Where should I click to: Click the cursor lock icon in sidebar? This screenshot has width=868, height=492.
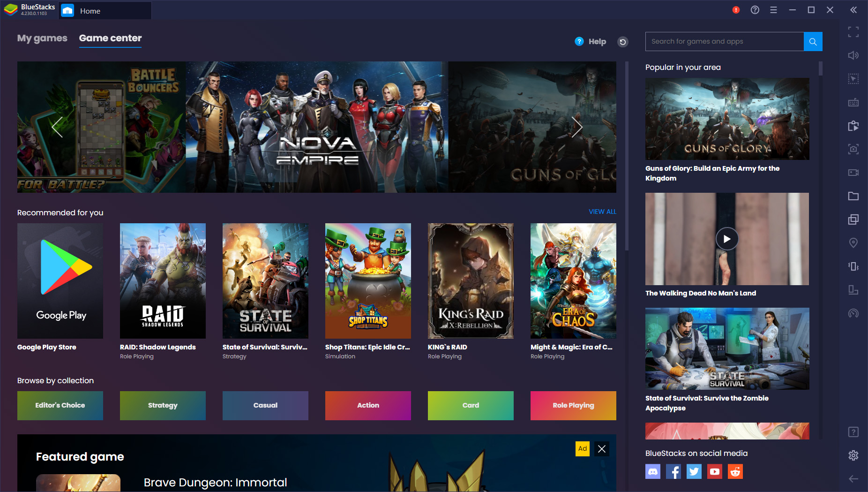pyautogui.click(x=853, y=79)
